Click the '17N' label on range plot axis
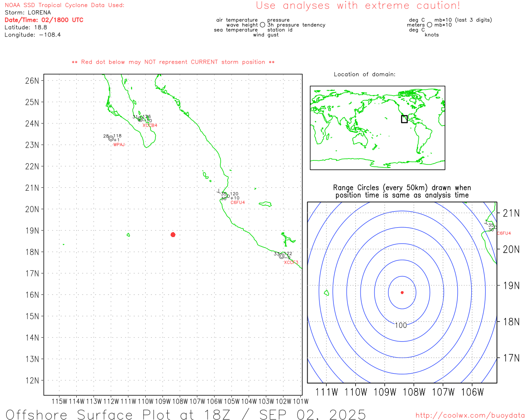This screenshot has width=525, height=420. coord(511,358)
